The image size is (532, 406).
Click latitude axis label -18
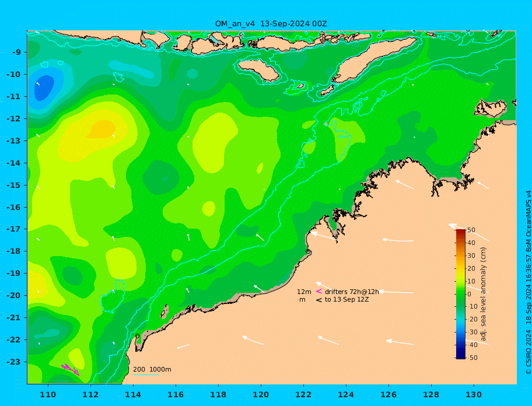pyautogui.click(x=13, y=251)
